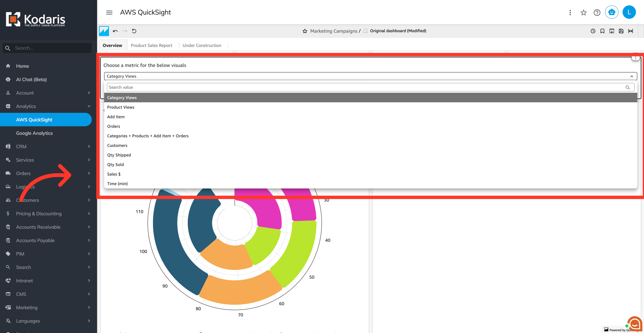The height and width of the screenshot is (333, 644).
Task: Click bookmark icon beside Original dashboard label
Action: [x=366, y=31]
